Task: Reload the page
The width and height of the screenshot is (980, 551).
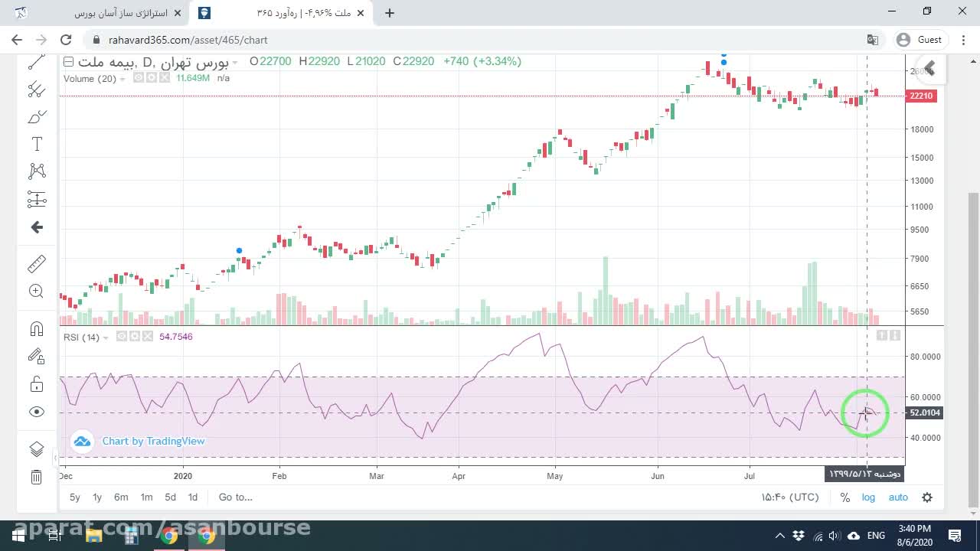Action: (66, 40)
